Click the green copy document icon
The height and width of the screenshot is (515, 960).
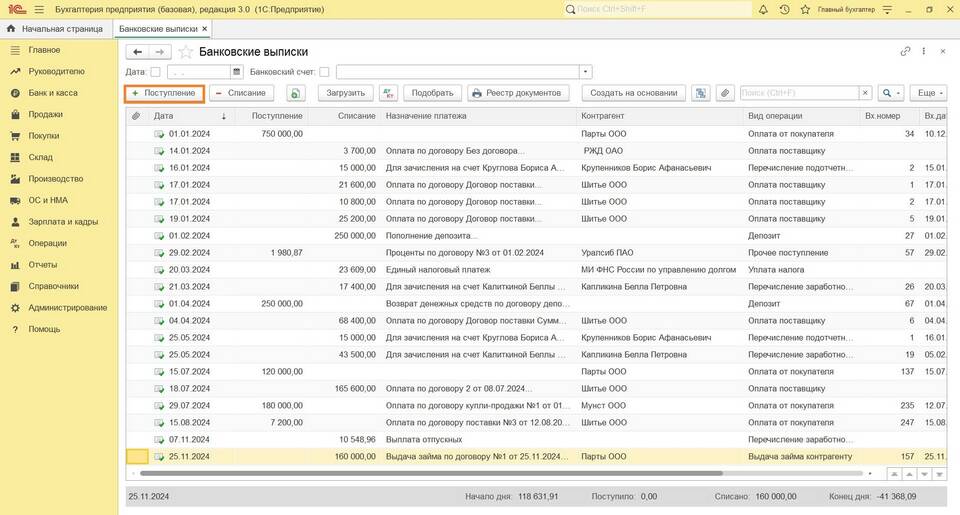pos(295,93)
